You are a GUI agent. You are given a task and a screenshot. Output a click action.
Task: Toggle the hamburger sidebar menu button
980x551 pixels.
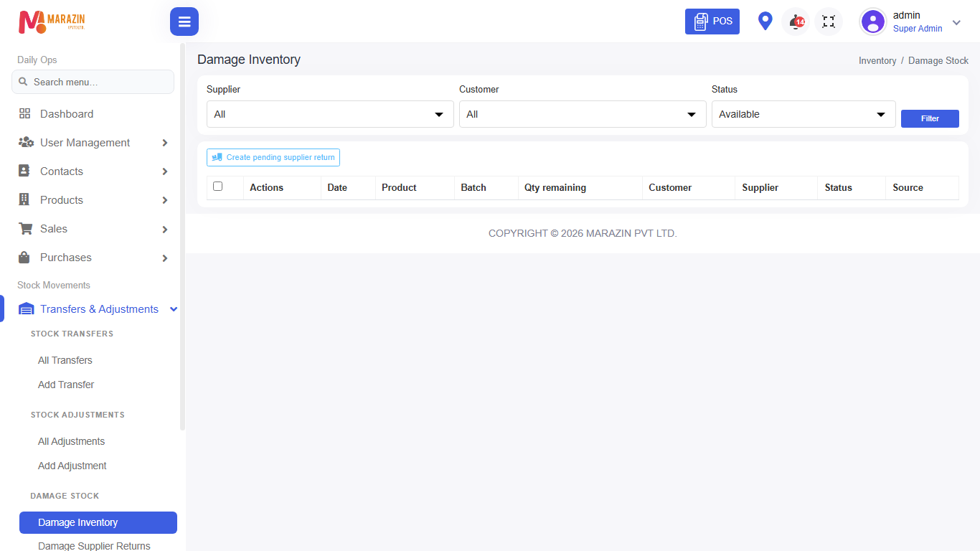point(184,22)
